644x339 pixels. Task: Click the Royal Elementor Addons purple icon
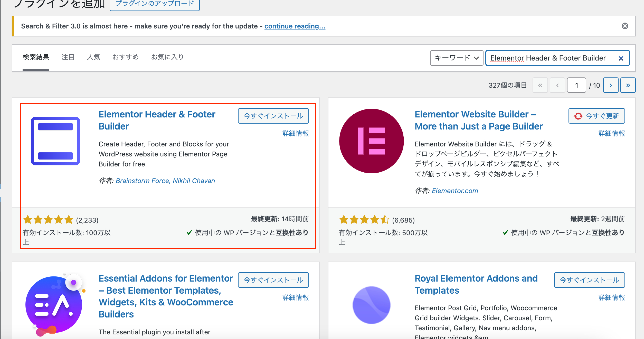coord(371,305)
